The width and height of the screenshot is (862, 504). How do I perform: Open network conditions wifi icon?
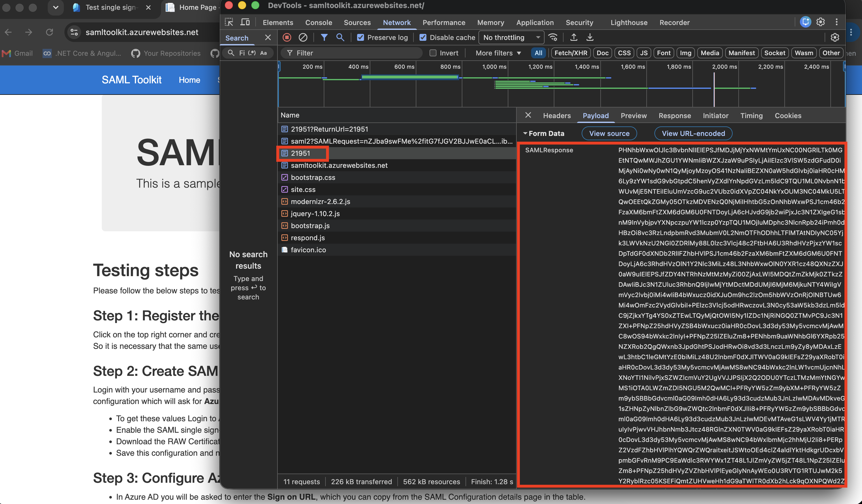[553, 37]
